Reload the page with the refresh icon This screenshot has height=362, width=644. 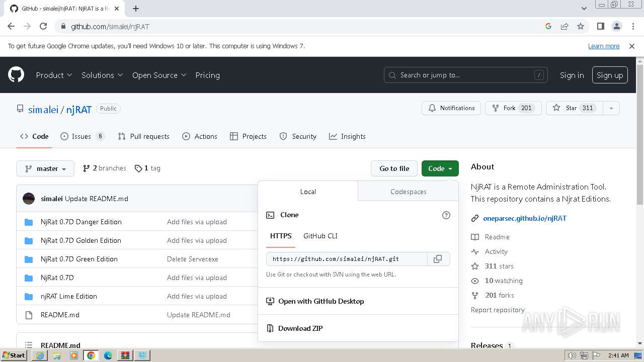[43, 26]
